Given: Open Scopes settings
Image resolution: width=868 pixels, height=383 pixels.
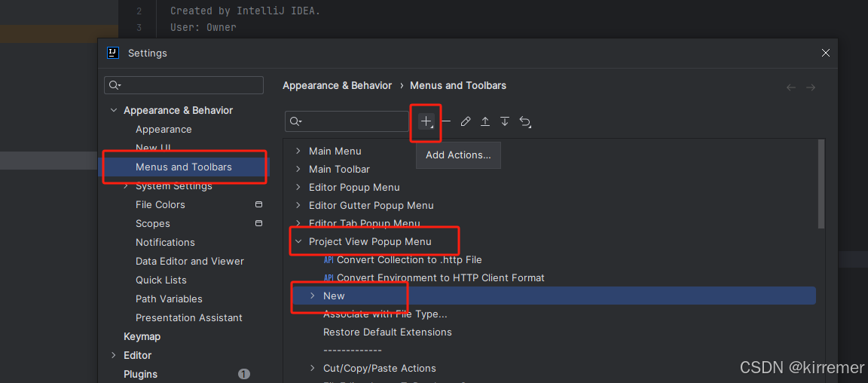Looking at the screenshot, I should [153, 223].
